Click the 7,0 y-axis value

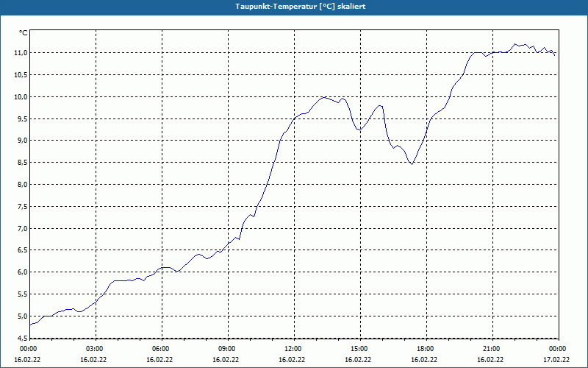[23, 229]
